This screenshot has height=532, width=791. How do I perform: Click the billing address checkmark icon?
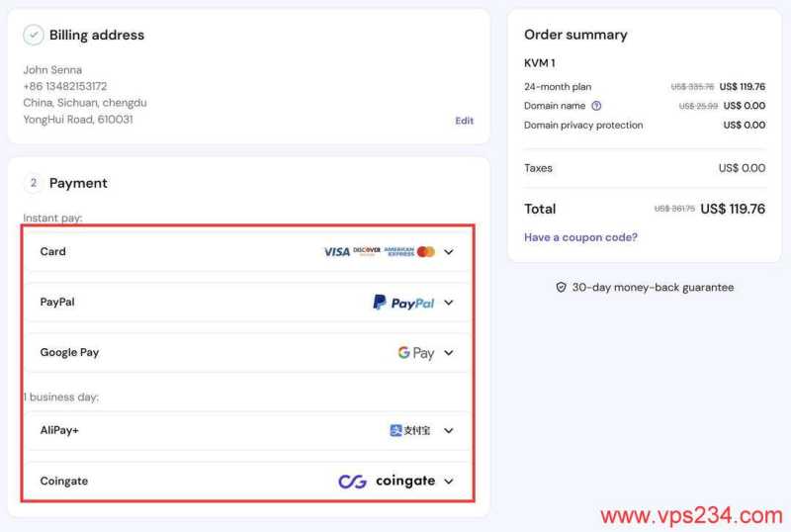pyautogui.click(x=34, y=36)
